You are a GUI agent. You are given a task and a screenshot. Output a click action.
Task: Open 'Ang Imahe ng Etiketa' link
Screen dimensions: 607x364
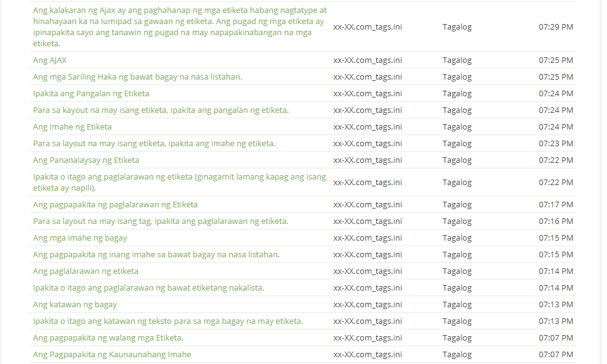72,127
